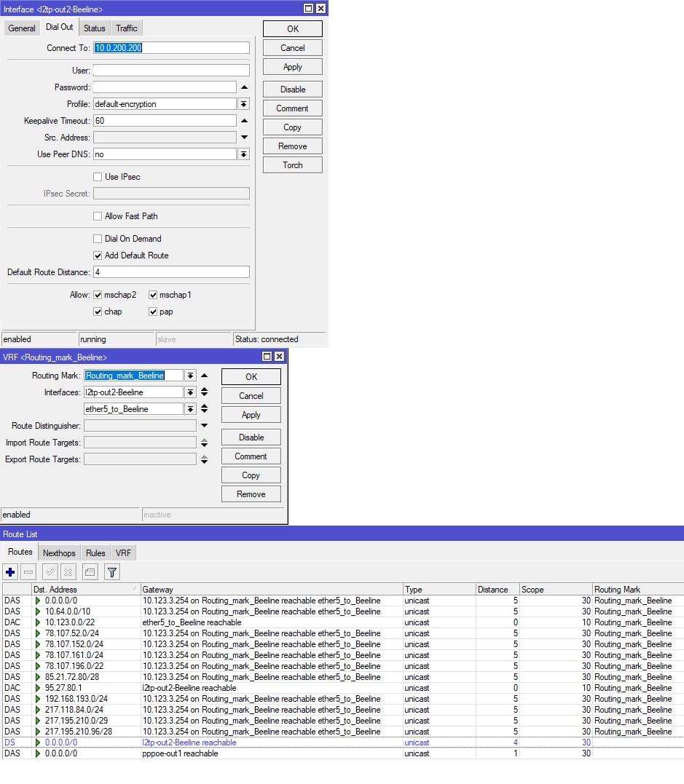Click Comment in VRF window

pyautogui.click(x=251, y=456)
